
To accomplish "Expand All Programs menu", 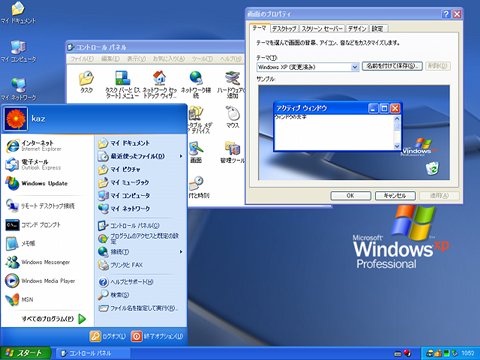I will (x=53, y=319).
